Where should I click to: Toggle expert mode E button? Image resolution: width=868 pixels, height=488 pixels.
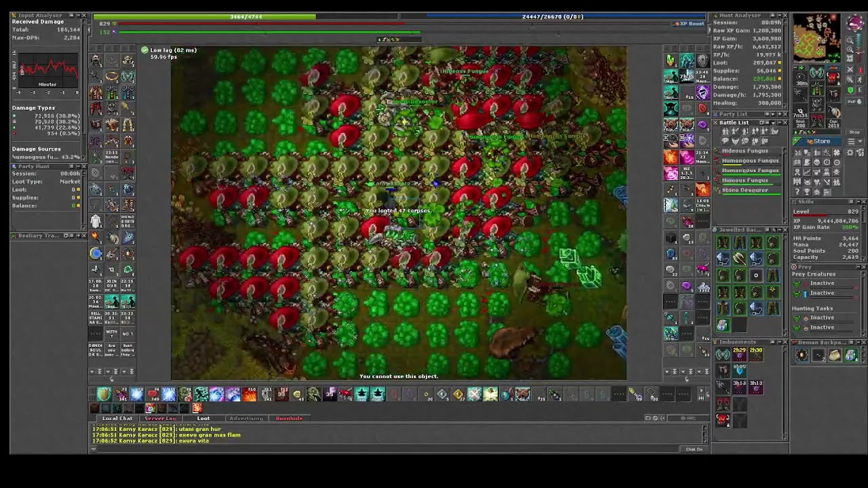point(860,90)
